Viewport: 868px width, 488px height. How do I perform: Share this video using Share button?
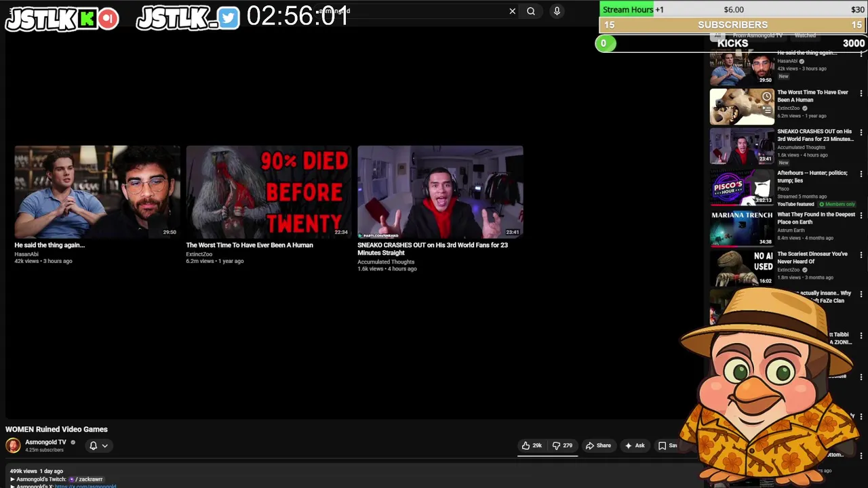(598, 445)
